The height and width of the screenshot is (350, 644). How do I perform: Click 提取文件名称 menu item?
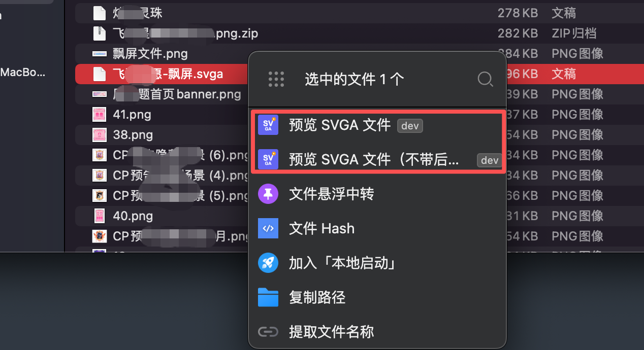point(331,332)
